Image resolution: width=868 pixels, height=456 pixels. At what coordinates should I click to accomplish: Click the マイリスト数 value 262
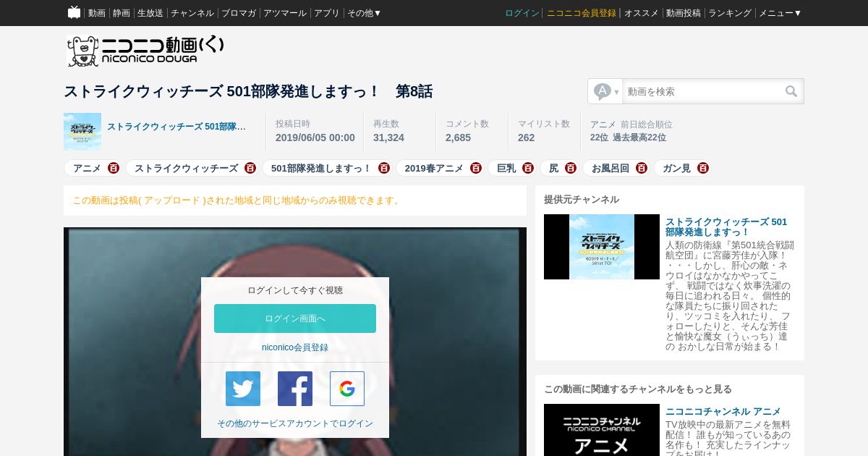[x=526, y=138]
